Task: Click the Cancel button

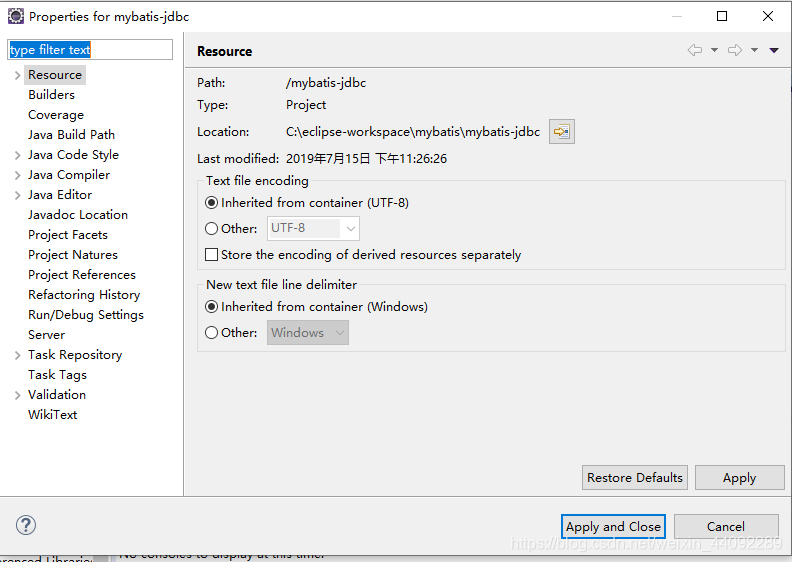Action: coord(726,527)
